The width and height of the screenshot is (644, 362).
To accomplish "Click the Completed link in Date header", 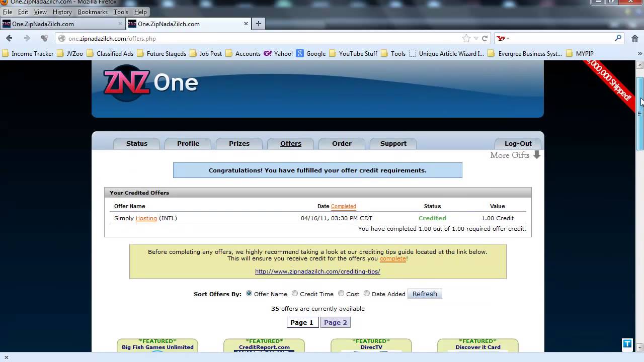I will tap(344, 206).
